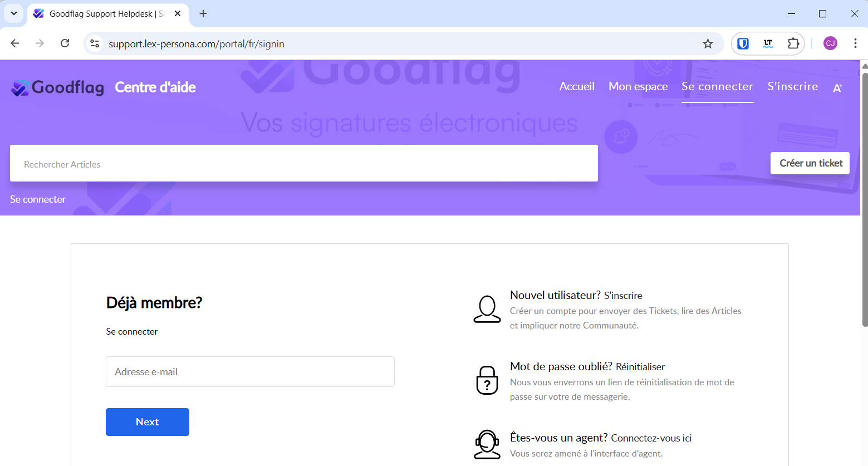Maximize the browser window
868x466 pixels.
coord(822,13)
